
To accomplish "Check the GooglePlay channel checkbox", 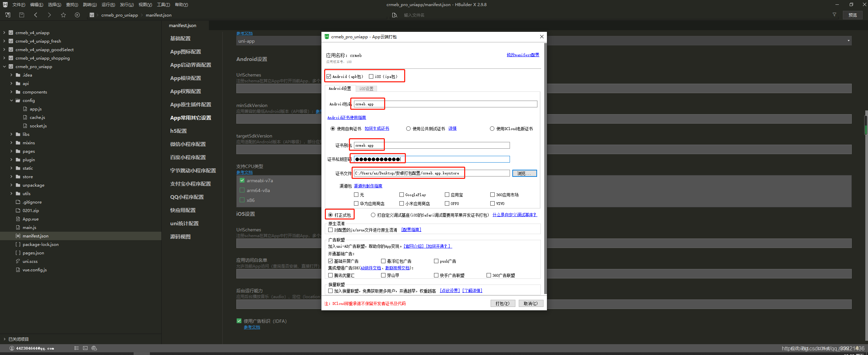I will point(401,195).
